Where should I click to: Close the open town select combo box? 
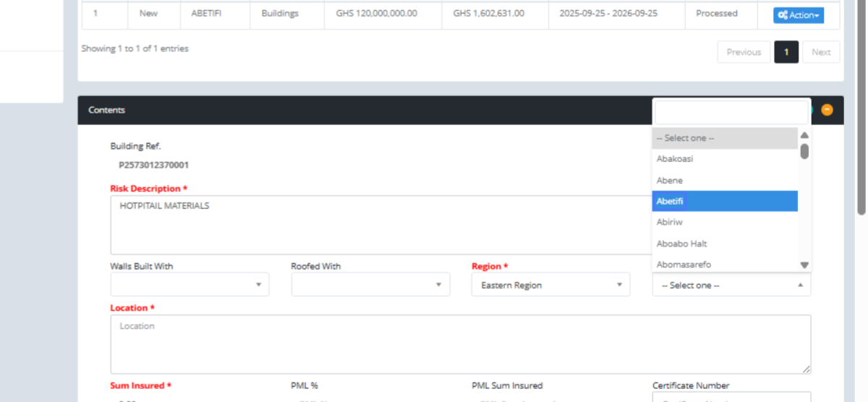pos(731,286)
